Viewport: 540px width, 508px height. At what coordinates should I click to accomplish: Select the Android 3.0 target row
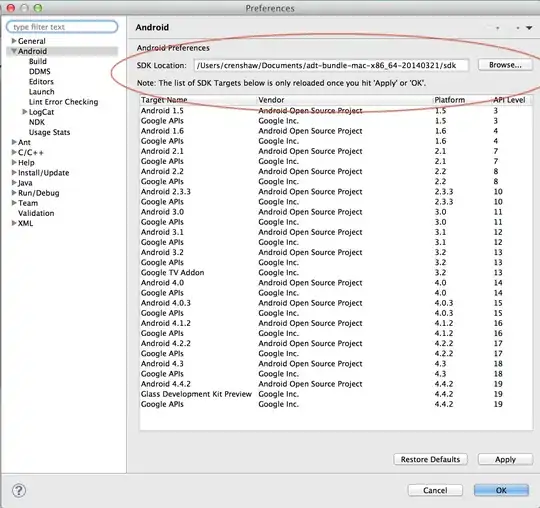pos(336,212)
